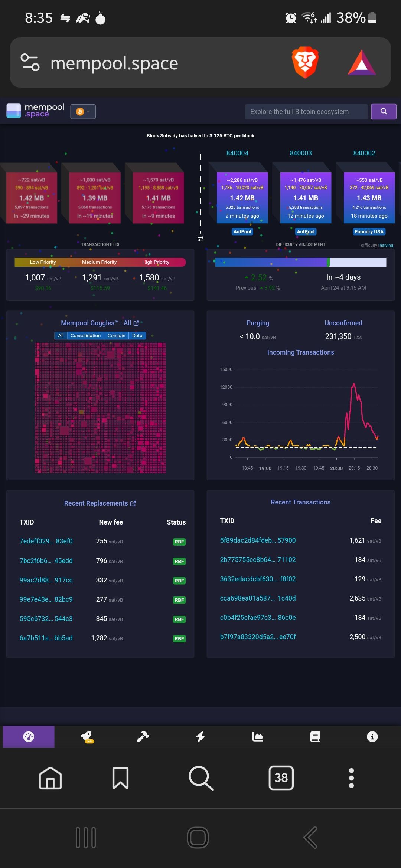
Task: Open the Brave Shields lion icon
Action: point(305,62)
